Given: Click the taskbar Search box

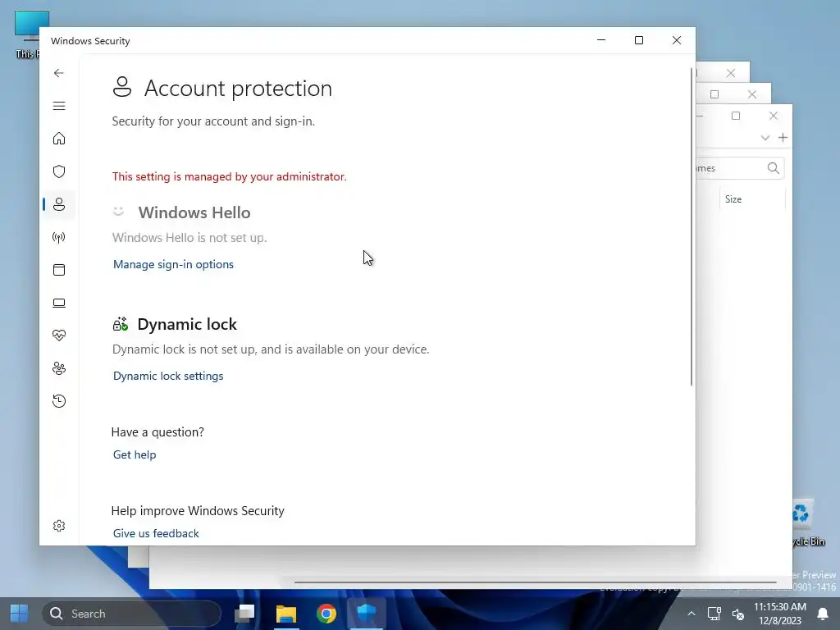Looking at the screenshot, I should coord(132,614).
